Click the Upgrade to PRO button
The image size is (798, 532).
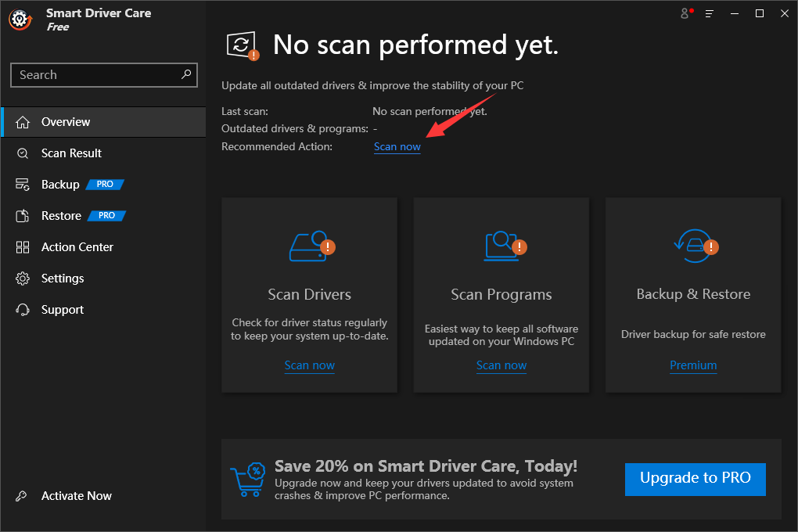click(x=695, y=479)
